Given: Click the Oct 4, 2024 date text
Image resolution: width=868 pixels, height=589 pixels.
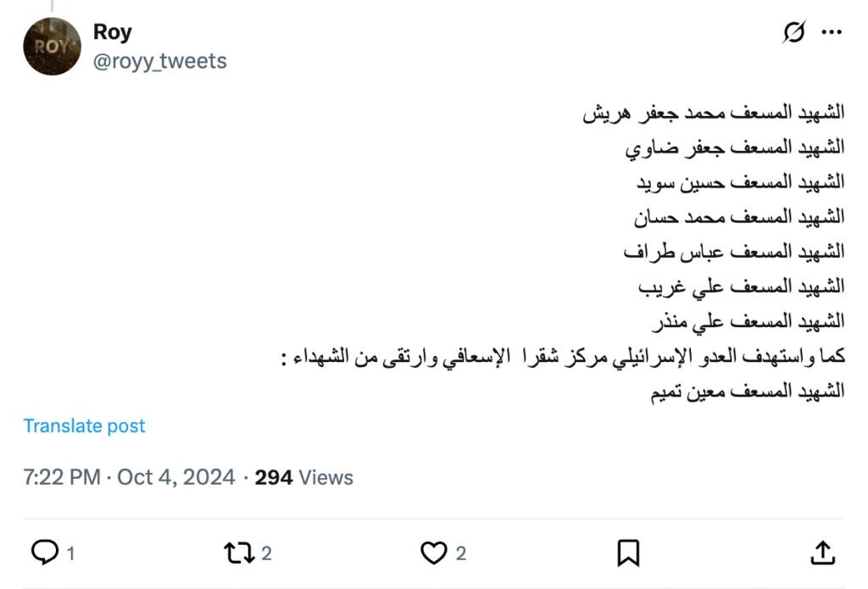Looking at the screenshot, I should point(176,477).
